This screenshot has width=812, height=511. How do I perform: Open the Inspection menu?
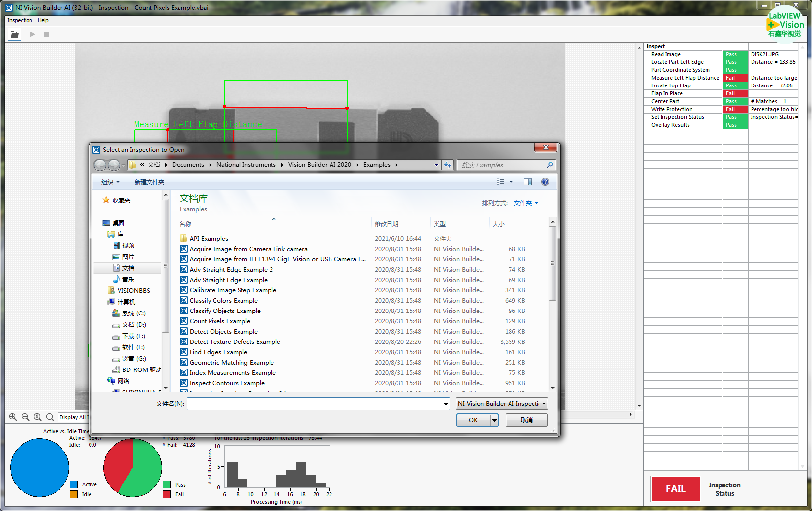click(20, 20)
